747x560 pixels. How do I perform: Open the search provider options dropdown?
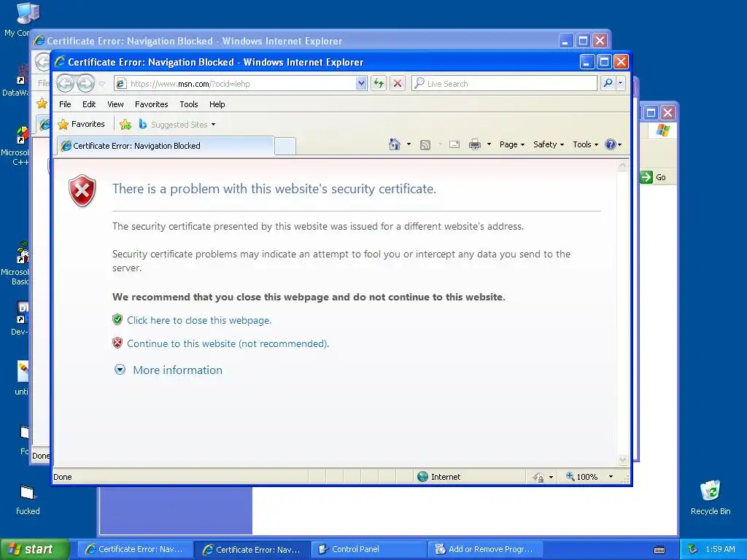coord(620,83)
